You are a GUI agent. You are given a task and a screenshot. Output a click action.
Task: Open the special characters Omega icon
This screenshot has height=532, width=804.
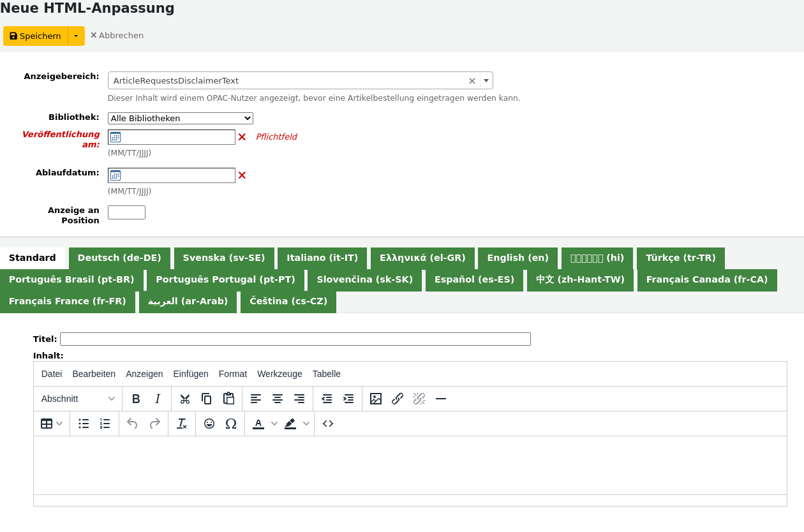pyautogui.click(x=231, y=424)
